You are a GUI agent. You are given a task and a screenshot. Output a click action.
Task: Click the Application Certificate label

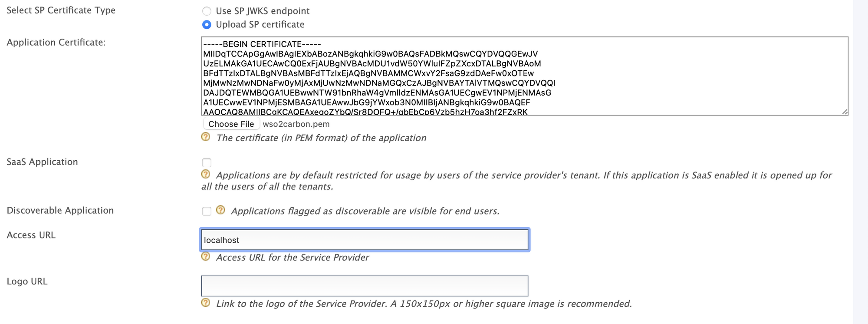(56, 43)
